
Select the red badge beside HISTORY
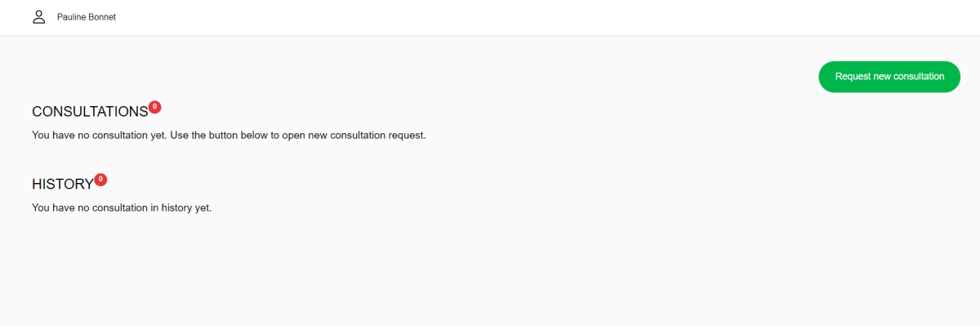[100, 180]
